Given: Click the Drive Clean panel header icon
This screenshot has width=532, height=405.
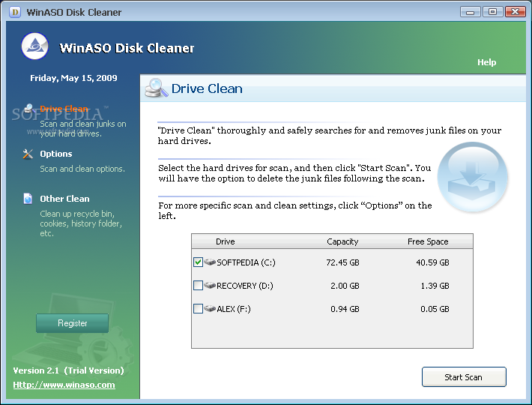Looking at the screenshot, I should point(156,88).
